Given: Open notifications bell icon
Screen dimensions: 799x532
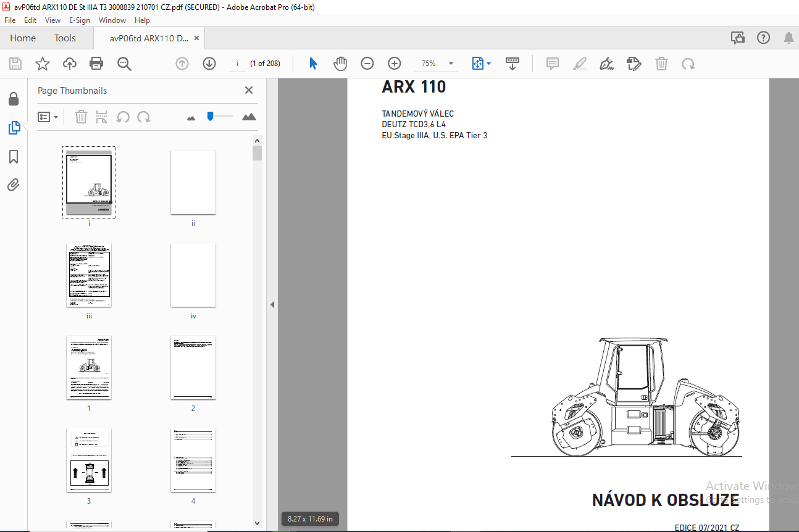Looking at the screenshot, I should (x=789, y=38).
